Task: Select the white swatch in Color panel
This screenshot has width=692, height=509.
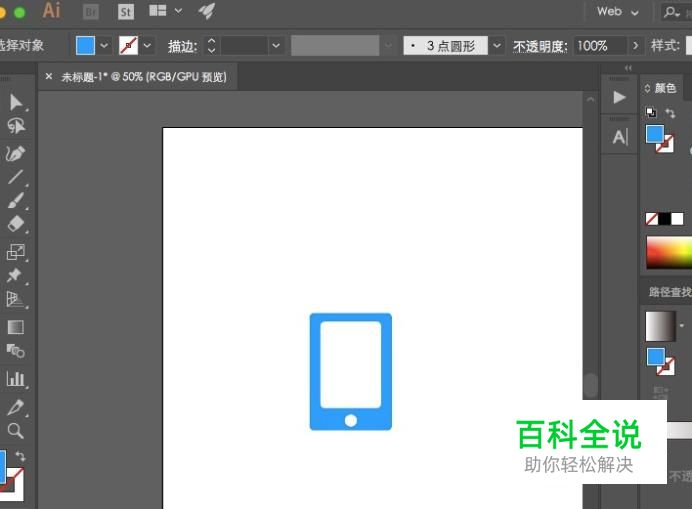Action: point(677,219)
